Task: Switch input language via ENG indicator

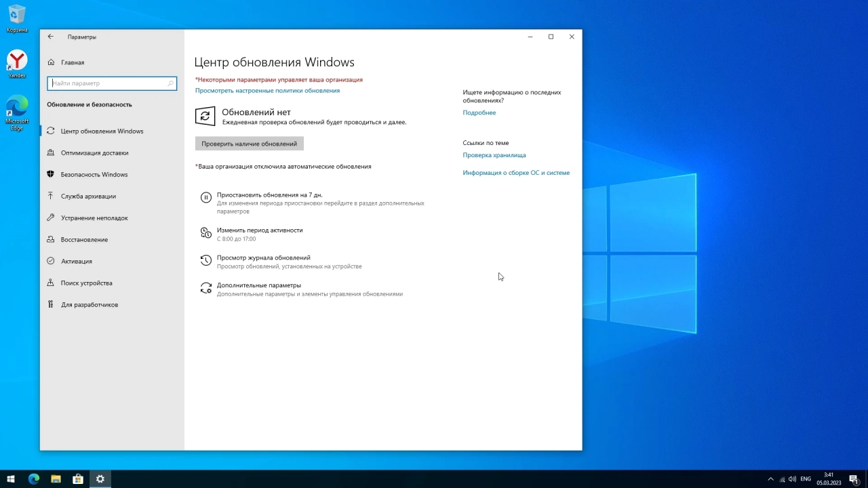Action: point(806,479)
